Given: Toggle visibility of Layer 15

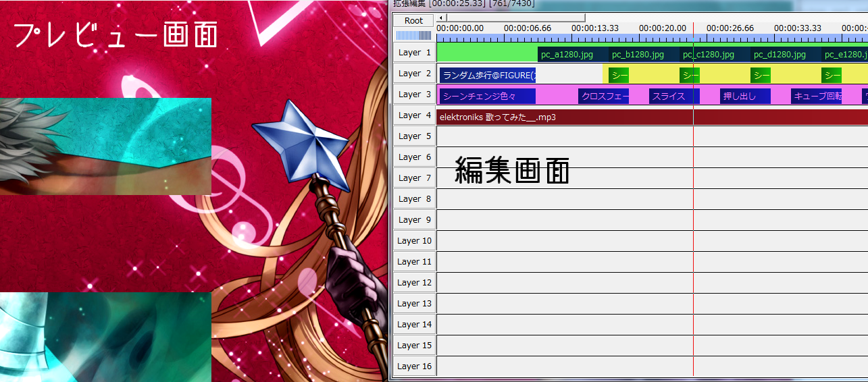Looking at the screenshot, I should [x=415, y=346].
